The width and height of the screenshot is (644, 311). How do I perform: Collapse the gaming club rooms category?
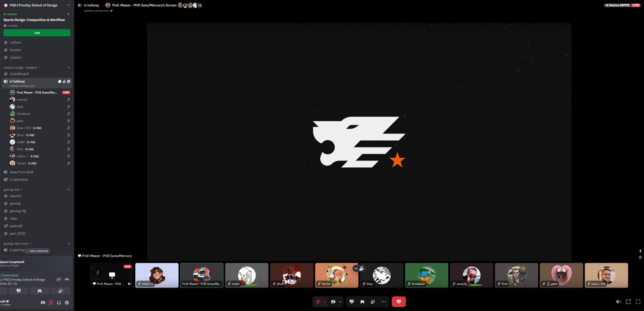click(x=17, y=243)
